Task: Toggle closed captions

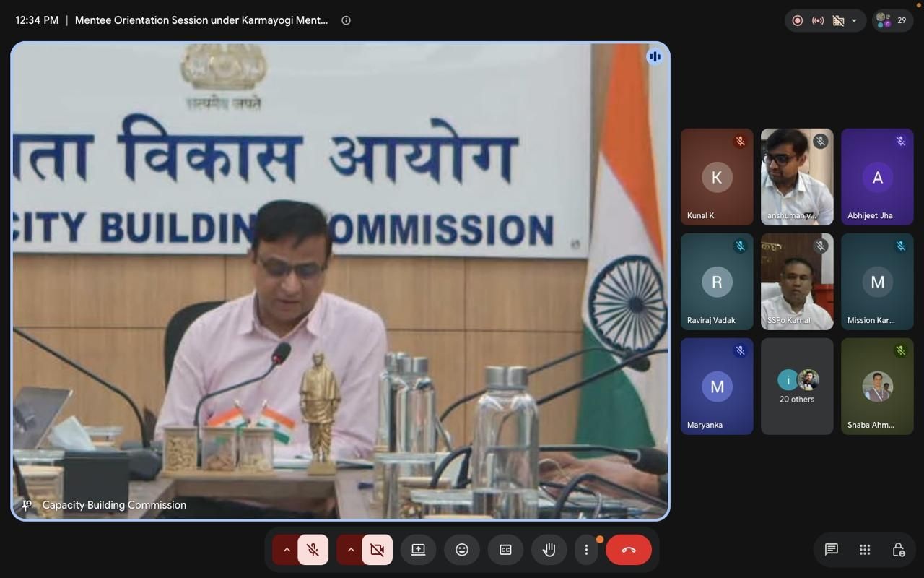Action: click(x=505, y=550)
